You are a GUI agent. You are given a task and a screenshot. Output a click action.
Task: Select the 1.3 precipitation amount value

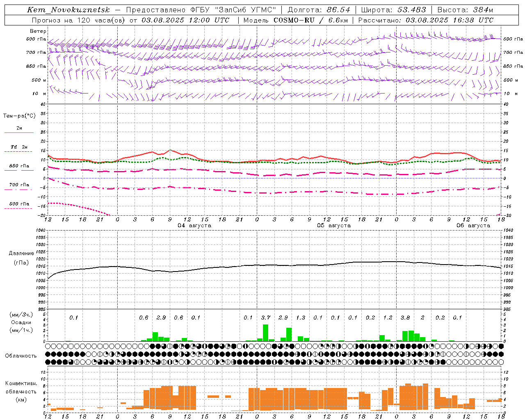(301, 318)
